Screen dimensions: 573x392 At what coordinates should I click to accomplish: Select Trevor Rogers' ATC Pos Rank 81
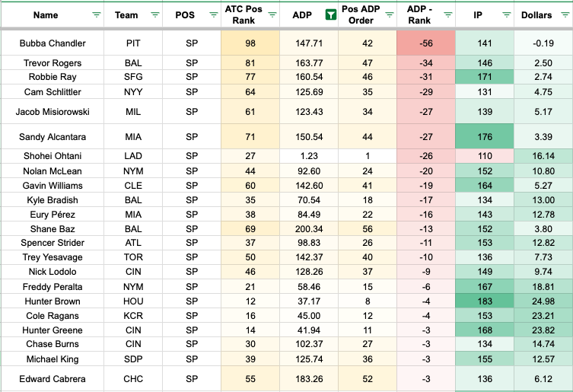(250, 62)
